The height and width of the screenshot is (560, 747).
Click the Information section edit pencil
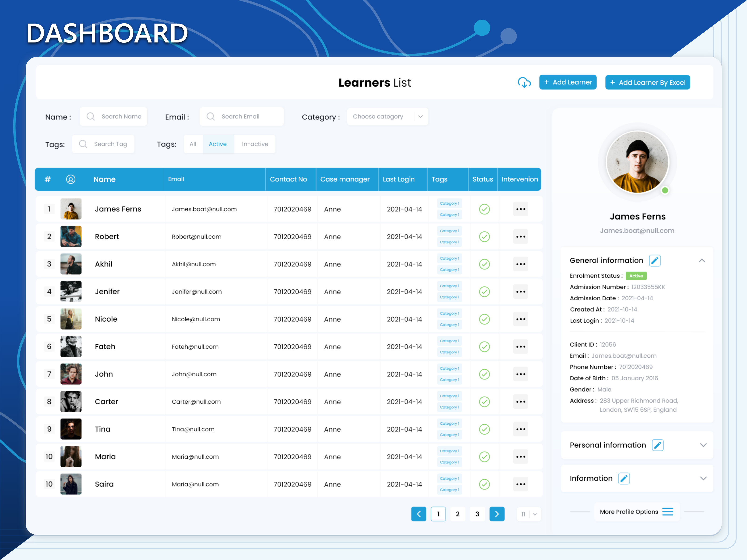[x=624, y=479]
